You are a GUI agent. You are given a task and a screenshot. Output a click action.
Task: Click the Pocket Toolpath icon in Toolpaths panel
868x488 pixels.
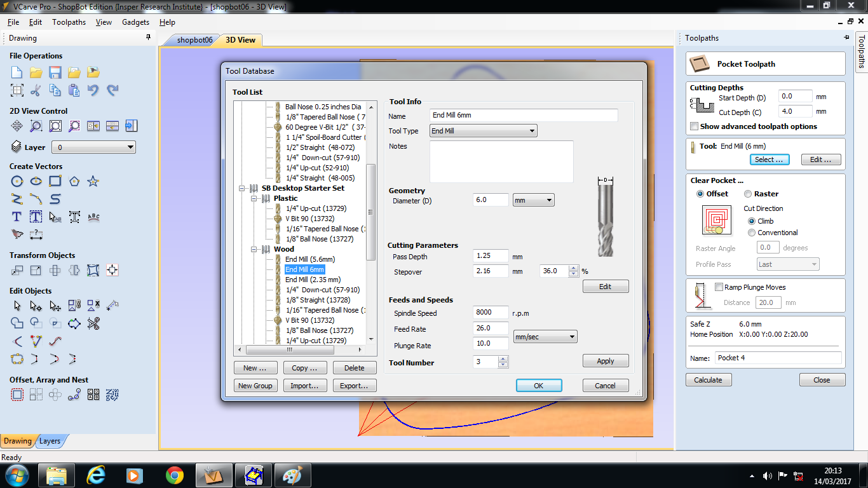click(701, 64)
